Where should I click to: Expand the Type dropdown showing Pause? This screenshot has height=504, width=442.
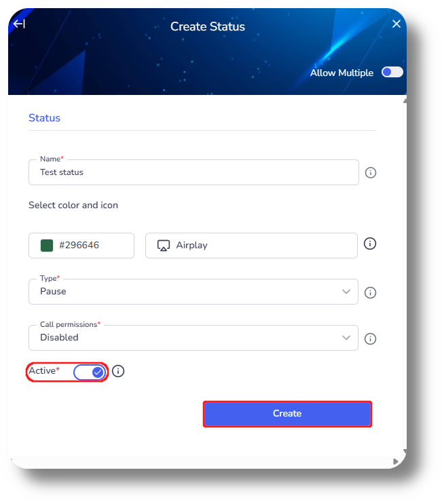(x=194, y=292)
